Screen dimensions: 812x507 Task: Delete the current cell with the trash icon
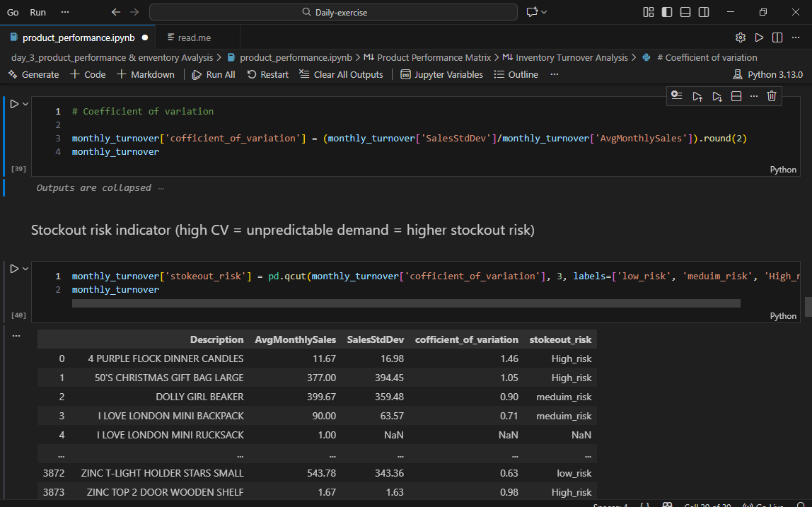point(771,95)
